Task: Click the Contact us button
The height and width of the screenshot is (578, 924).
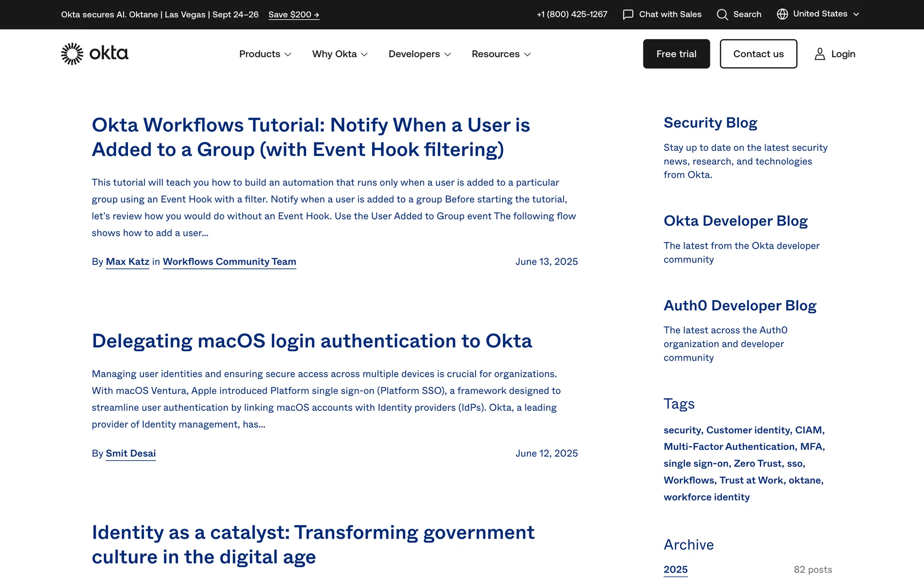Action: [x=758, y=54]
